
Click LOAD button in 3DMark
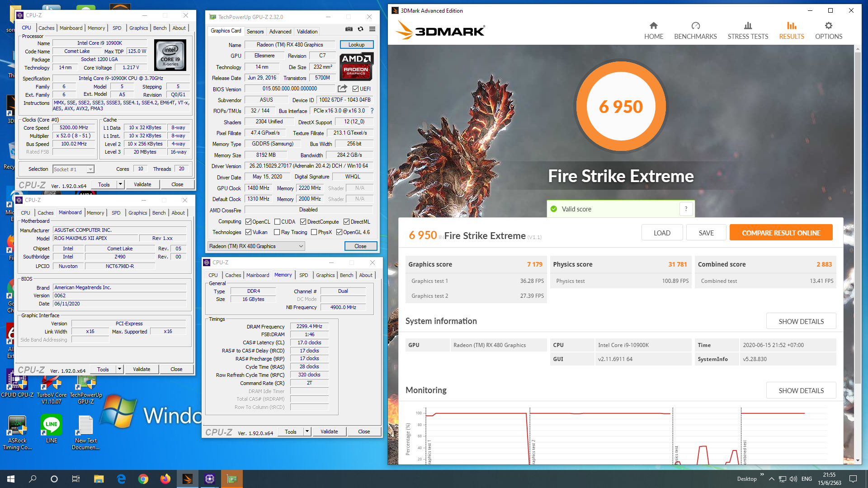662,233
